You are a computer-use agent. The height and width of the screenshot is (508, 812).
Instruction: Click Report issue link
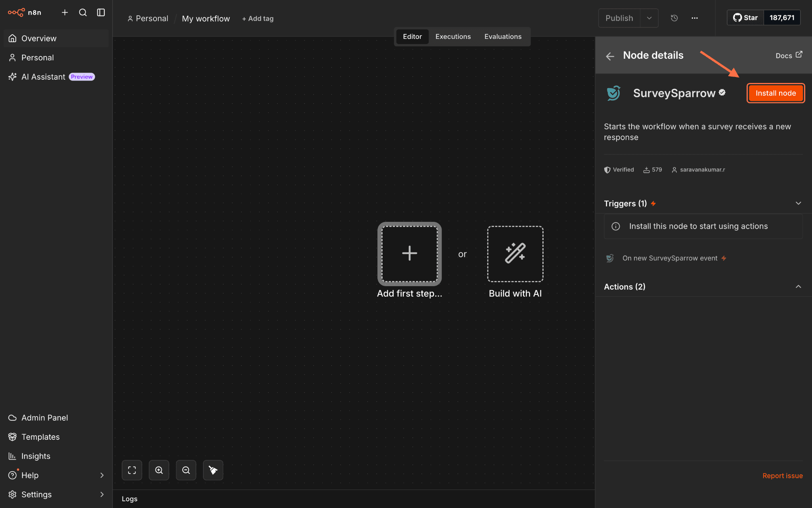tap(782, 475)
